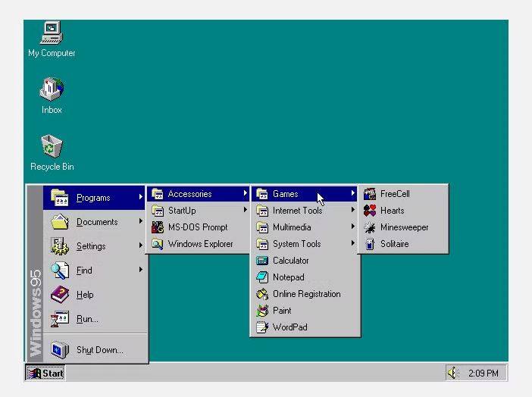Click the Find magnifying glass icon
This screenshot has height=397, width=532.
pyautogui.click(x=60, y=270)
